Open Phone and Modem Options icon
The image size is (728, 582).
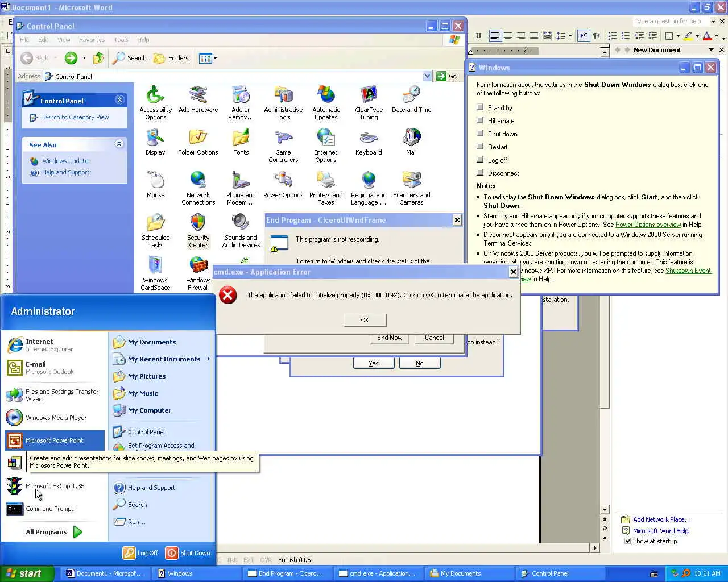(241, 188)
